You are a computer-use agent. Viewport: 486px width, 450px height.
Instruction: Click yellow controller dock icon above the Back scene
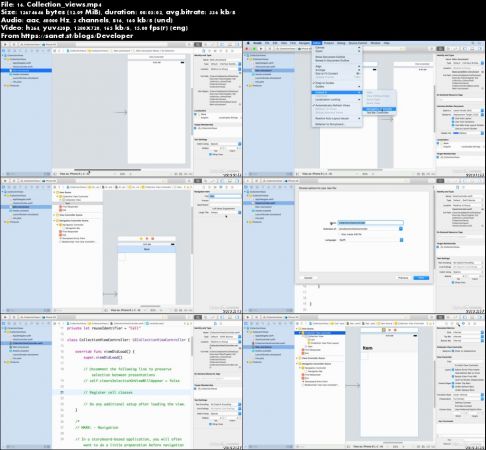click(x=141, y=238)
